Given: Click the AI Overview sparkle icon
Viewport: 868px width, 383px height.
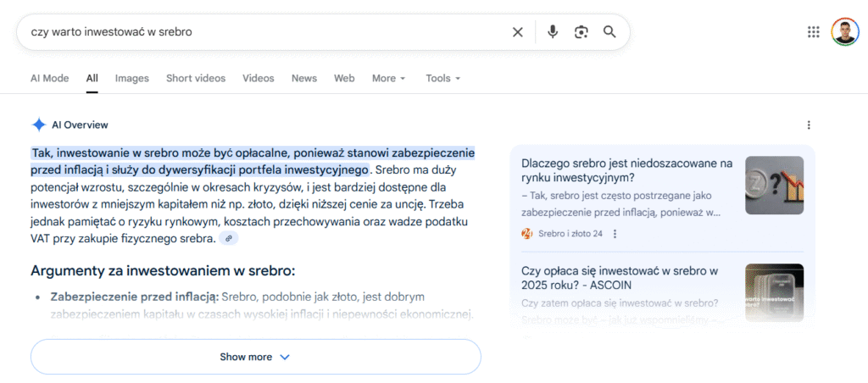Looking at the screenshot, I should click(39, 125).
